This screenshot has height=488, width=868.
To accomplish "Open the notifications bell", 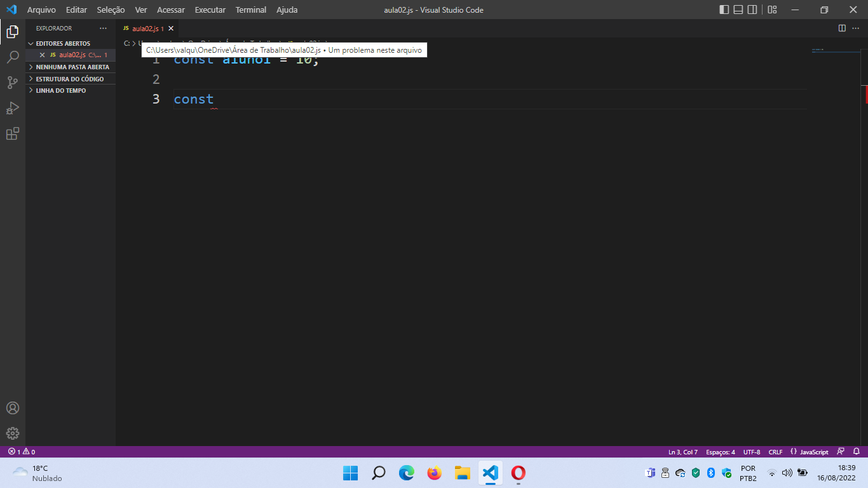I will click(x=857, y=452).
